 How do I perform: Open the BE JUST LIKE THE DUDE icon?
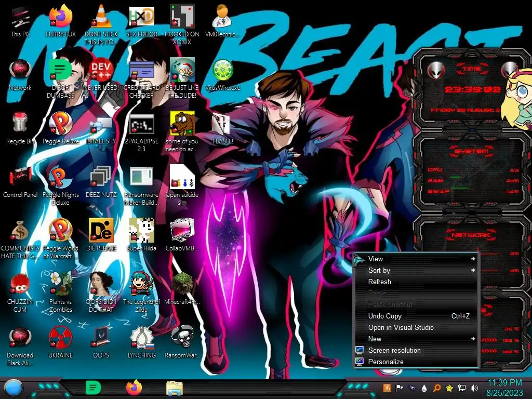[182, 78]
